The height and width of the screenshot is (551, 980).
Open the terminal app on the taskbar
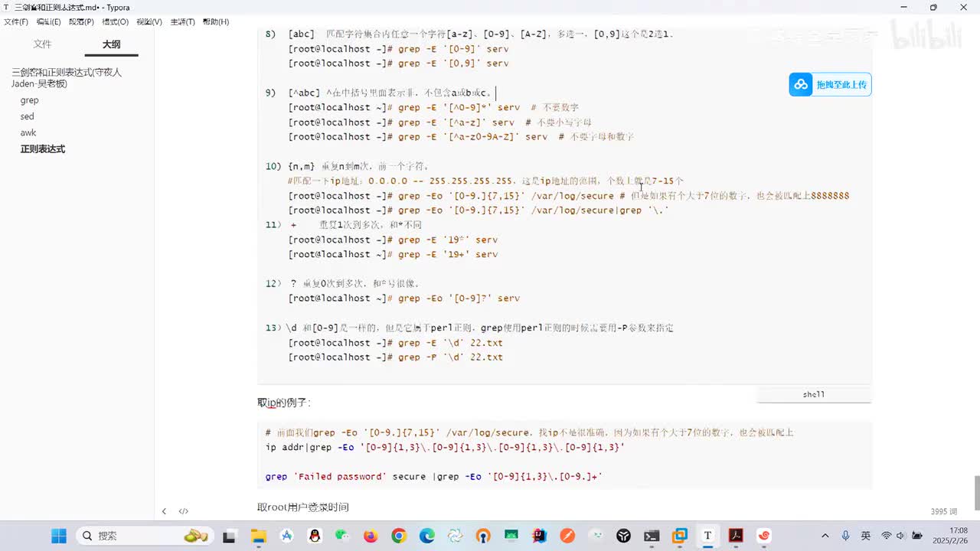pos(652,536)
